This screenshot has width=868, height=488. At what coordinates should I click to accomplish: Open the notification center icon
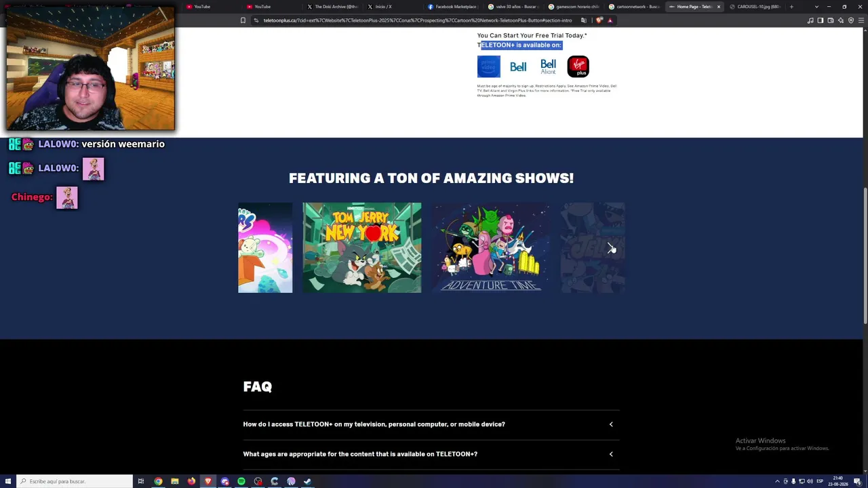(857, 481)
